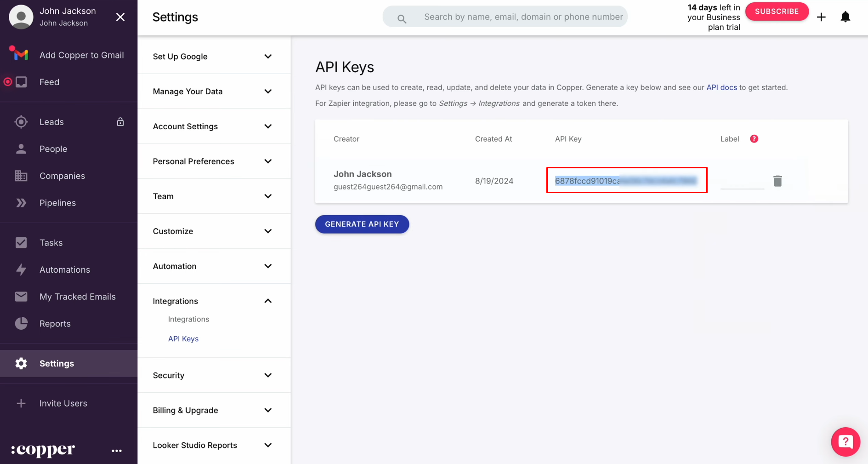Open the three-dots menu near Copper logo
Screen dimensions: 868x464
117,451
